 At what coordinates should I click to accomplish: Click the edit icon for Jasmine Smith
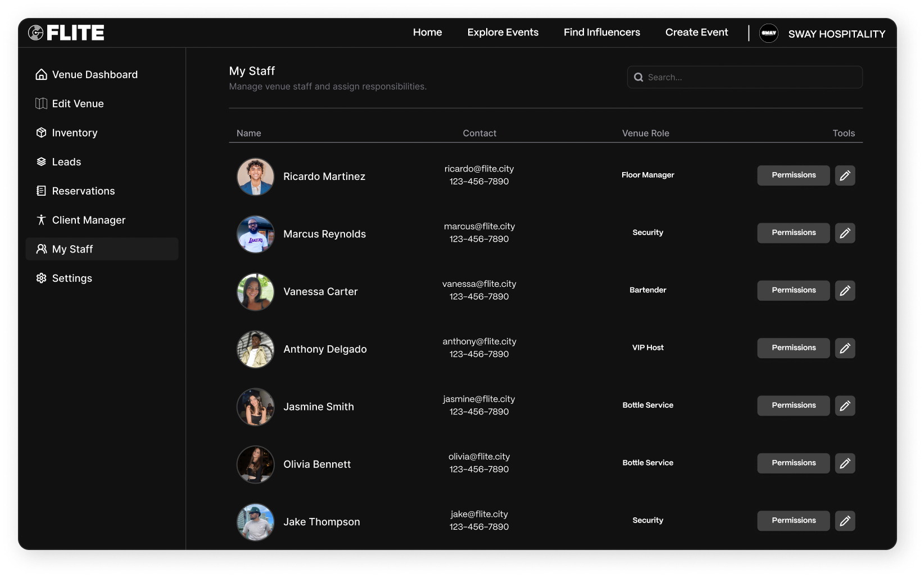point(845,405)
